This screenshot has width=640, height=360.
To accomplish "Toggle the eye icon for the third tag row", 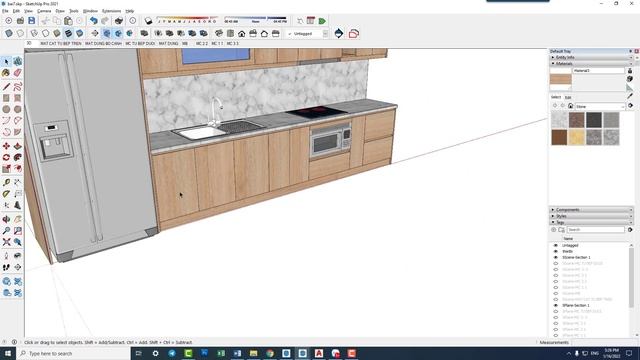I will [x=556, y=258].
